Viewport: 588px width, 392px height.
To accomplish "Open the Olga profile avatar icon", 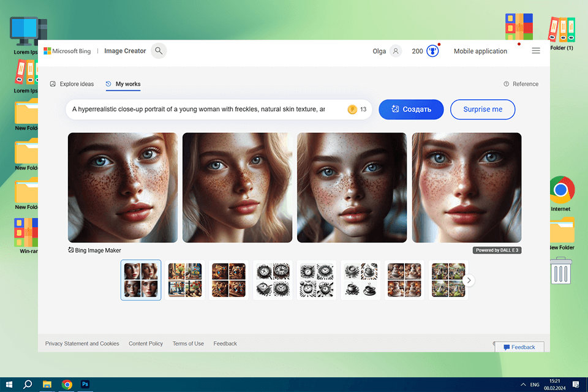I will coord(396,51).
